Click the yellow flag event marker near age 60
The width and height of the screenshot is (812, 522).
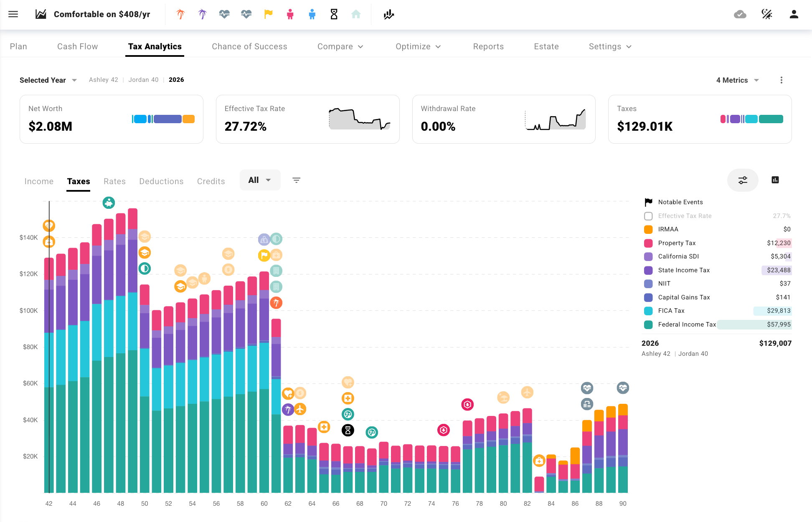(x=264, y=255)
